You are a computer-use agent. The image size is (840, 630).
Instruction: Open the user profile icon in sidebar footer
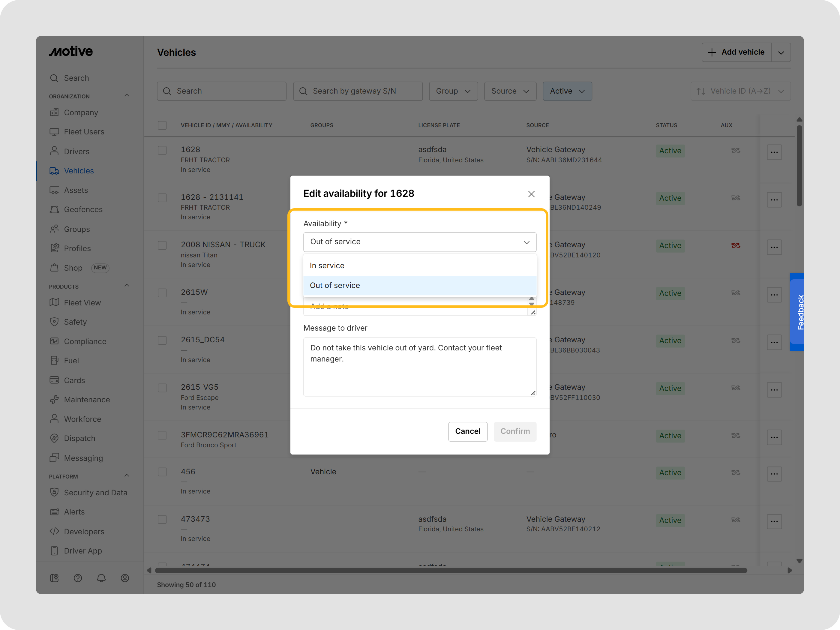pos(125,578)
